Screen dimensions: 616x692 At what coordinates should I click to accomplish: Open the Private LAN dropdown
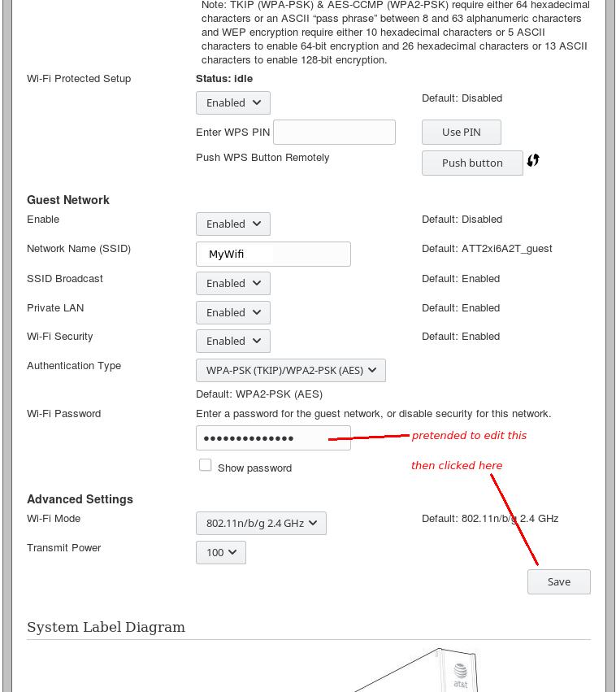233,313
